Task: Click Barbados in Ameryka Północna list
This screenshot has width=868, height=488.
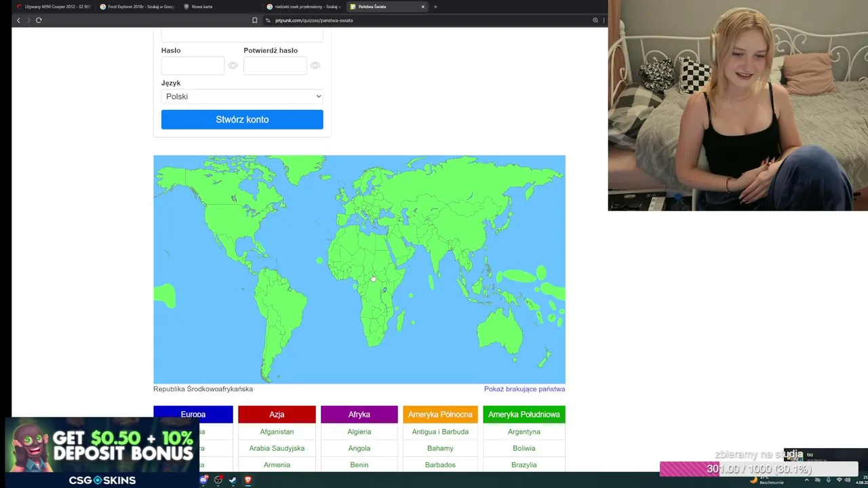Action: click(440, 465)
